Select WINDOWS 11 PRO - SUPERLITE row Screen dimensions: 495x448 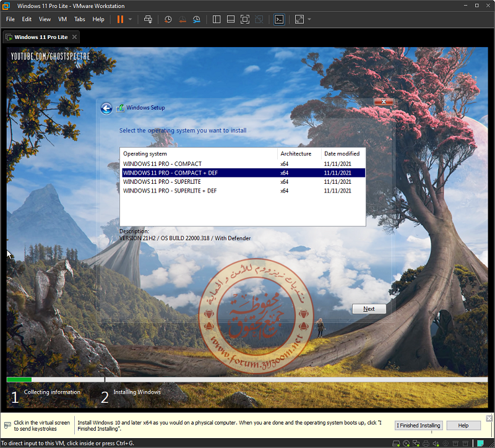click(243, 182)
